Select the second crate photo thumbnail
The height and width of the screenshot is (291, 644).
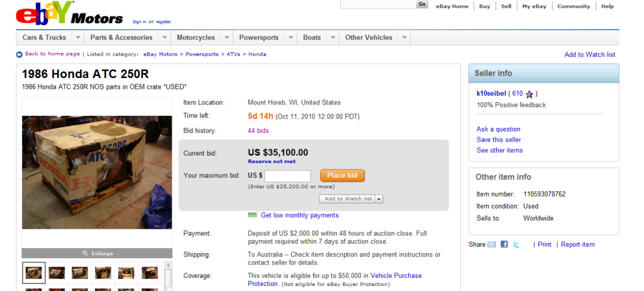click(57, 272)
